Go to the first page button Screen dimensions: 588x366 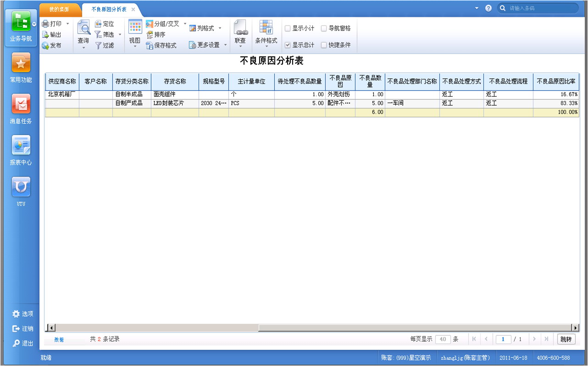(x=474, y=339)
